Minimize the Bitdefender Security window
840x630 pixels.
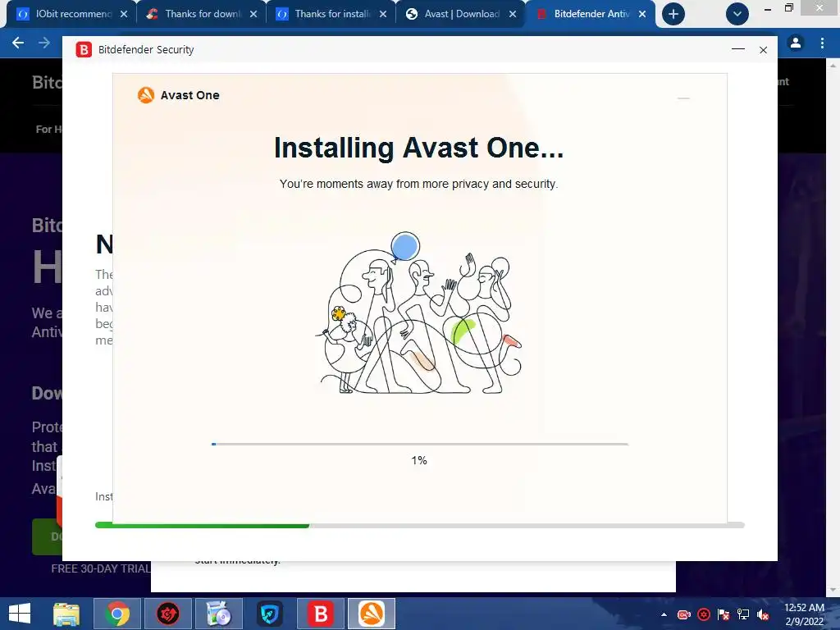point(738,49)
